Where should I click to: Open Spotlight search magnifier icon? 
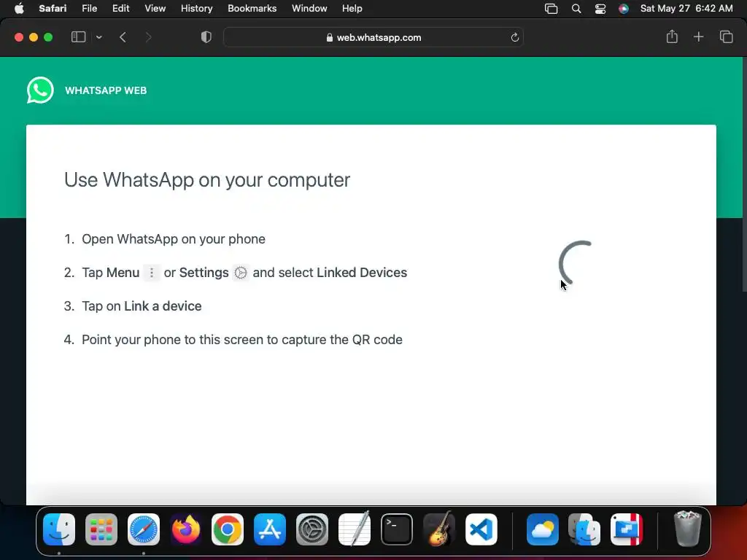coord(576,9)
